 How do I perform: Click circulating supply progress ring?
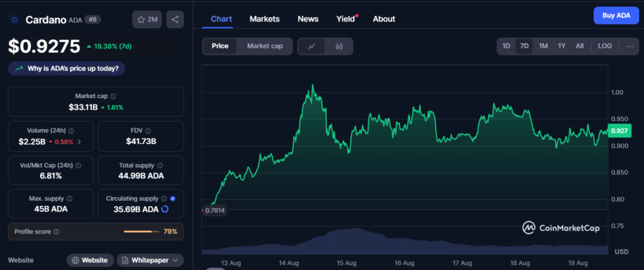pos(165,209)
